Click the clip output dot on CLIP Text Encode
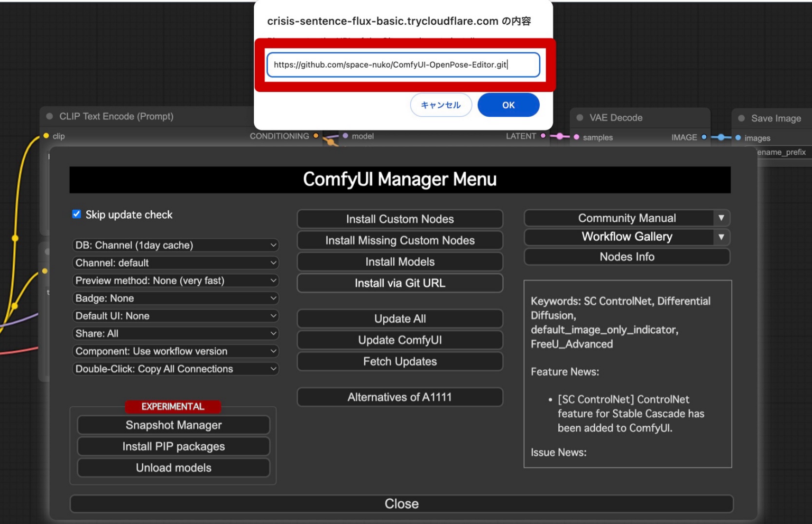This screenshot has width=812, height=524. (47, 136)
